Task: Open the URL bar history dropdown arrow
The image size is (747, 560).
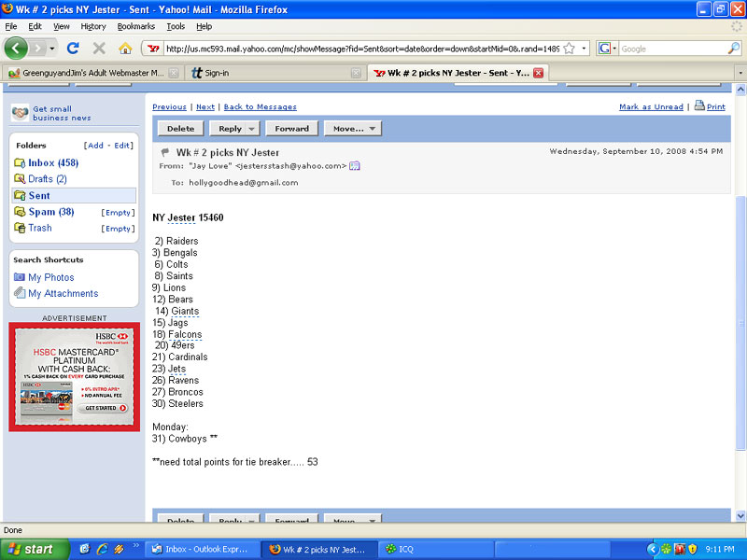Action: 585,48
